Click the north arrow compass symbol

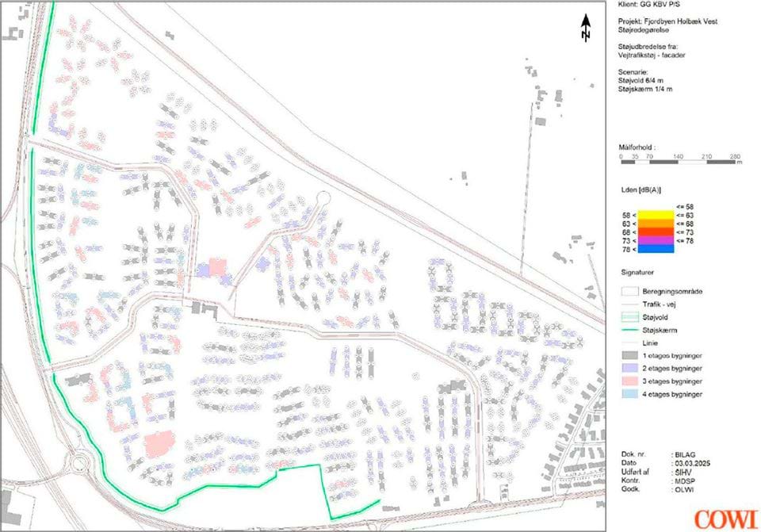(x=586, y=26)
